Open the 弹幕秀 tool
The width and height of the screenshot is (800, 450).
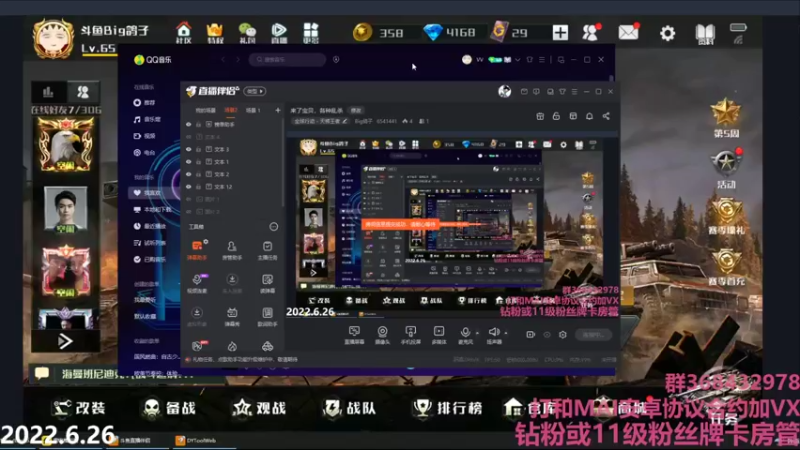(x=232, y=316)
